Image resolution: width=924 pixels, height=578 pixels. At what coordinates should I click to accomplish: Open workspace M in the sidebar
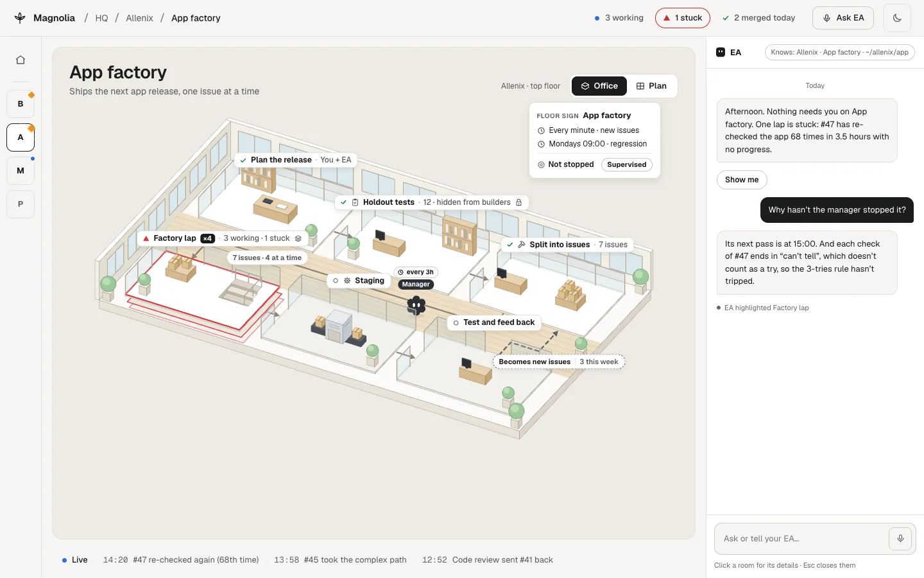[x=21, y=171]
